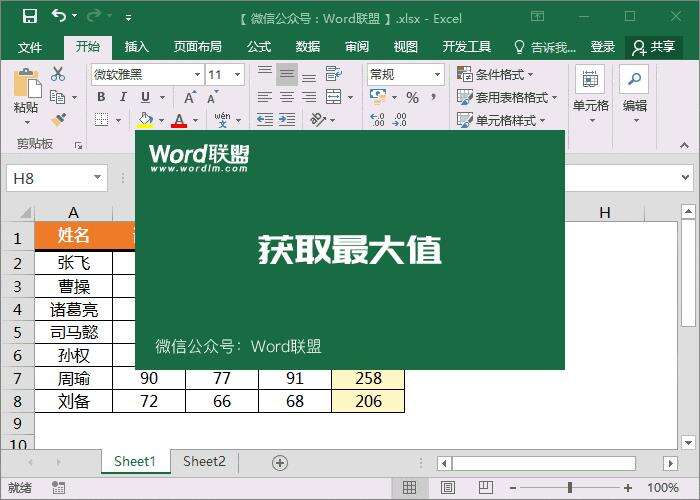Open number format dropdown 常规
The height and width of the screenshot is (500, 700).
(x=437, y=74)
